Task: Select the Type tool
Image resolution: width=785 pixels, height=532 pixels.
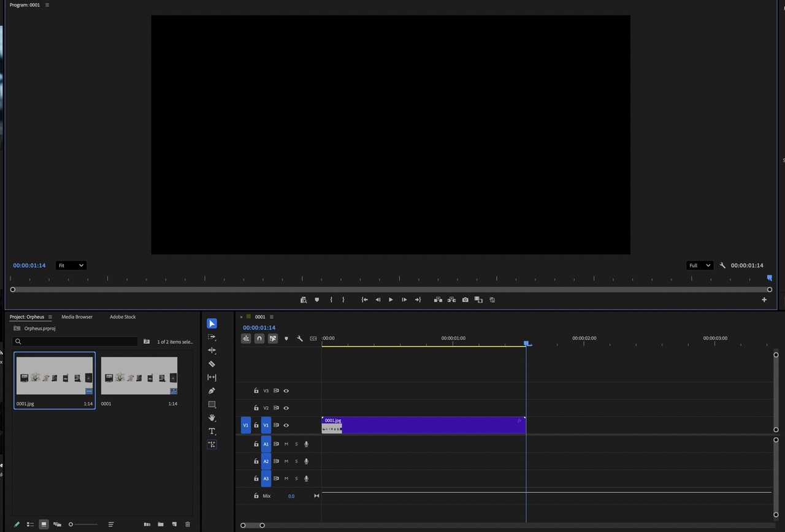Action: tap(212, 431)
